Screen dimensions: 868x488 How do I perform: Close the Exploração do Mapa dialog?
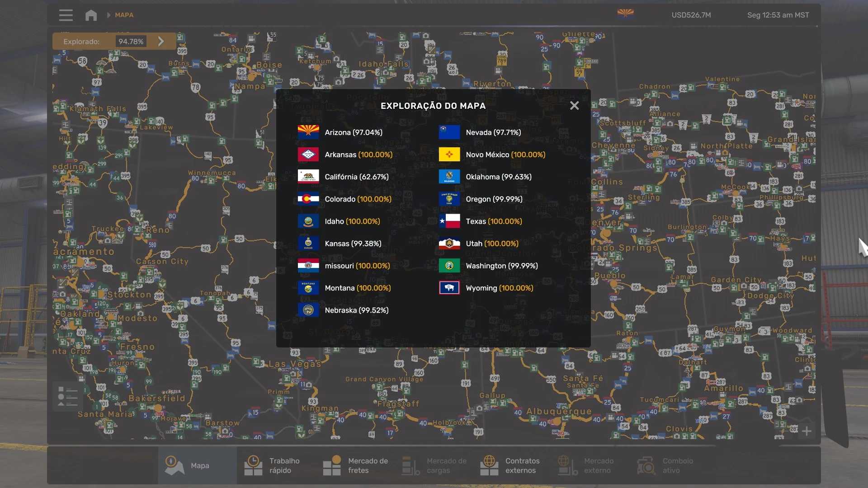[x=574, y=105]
